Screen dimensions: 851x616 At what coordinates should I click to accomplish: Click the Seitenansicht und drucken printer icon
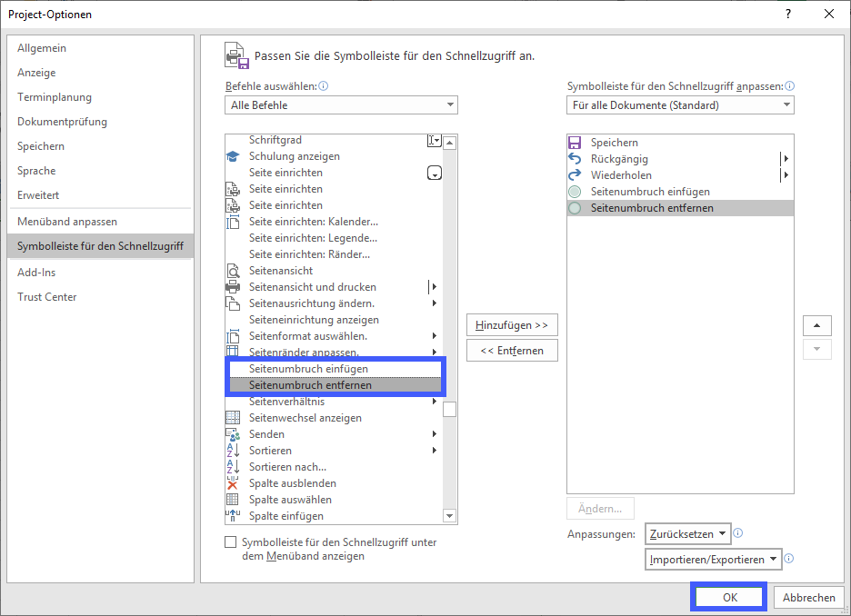coord(232,287)
